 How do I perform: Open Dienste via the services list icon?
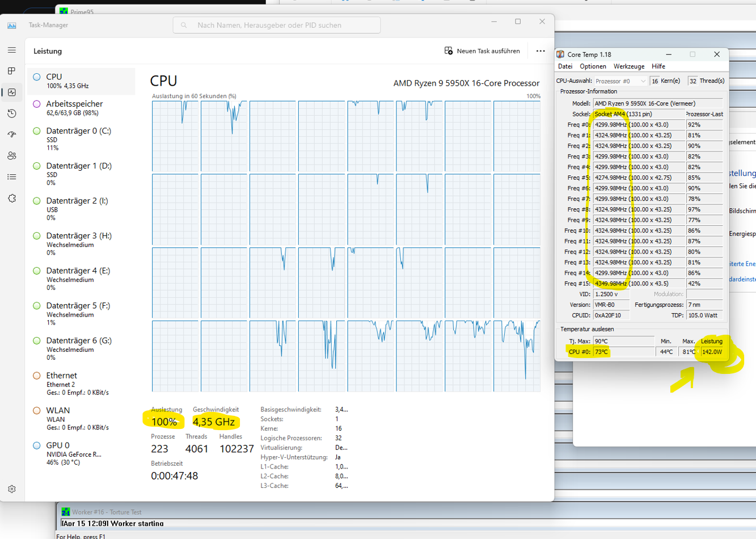tap(11, 198)
